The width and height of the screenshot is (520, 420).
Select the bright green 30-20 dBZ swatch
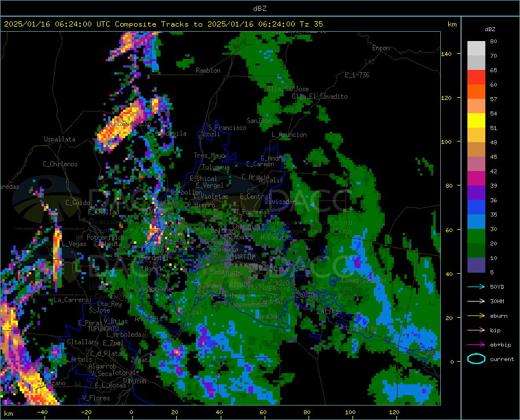tap(476, 236)
